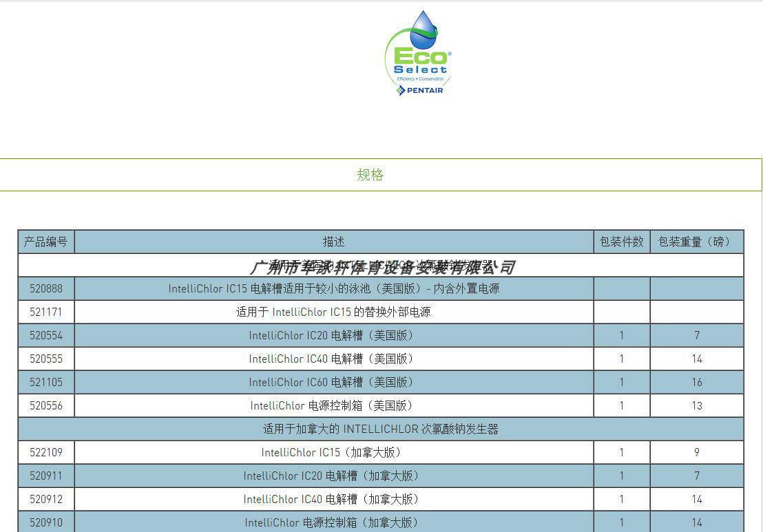Select product number 521105
763x532 pixels.
click(45, 382)
